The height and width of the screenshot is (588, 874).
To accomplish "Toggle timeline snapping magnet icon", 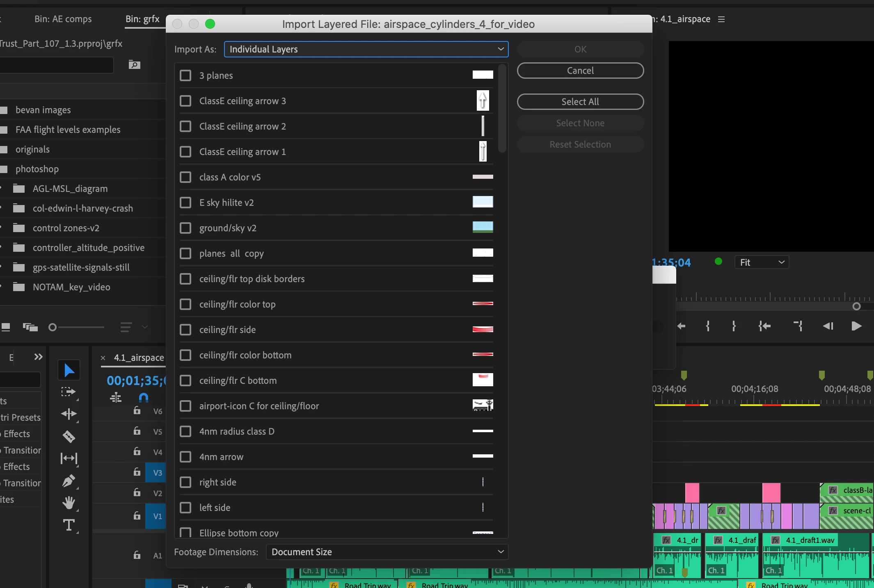I will tap(143, 397).
